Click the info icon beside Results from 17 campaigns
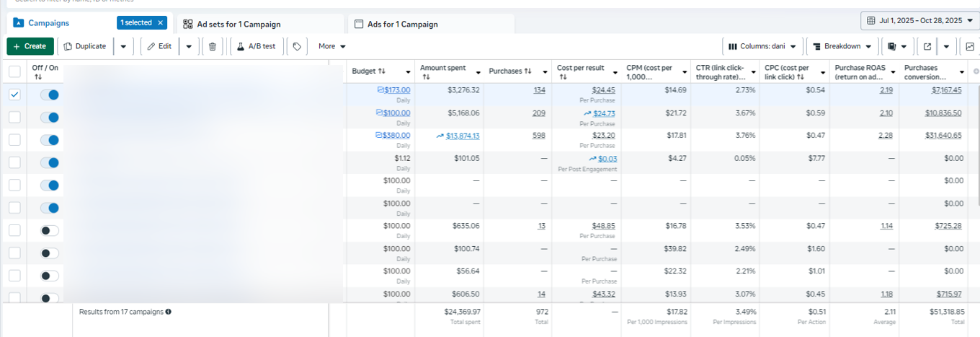980x337 pixels. (x=168, y=312)
